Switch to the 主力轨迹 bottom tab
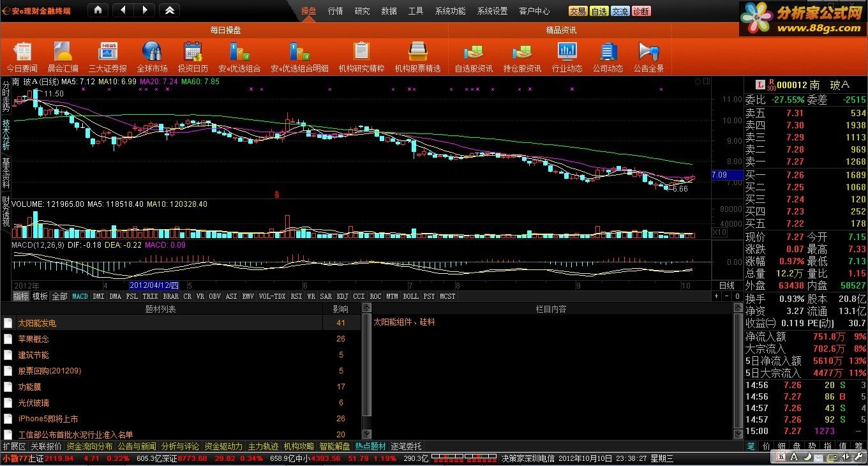The image size is (868, 466). coord(263,446)
